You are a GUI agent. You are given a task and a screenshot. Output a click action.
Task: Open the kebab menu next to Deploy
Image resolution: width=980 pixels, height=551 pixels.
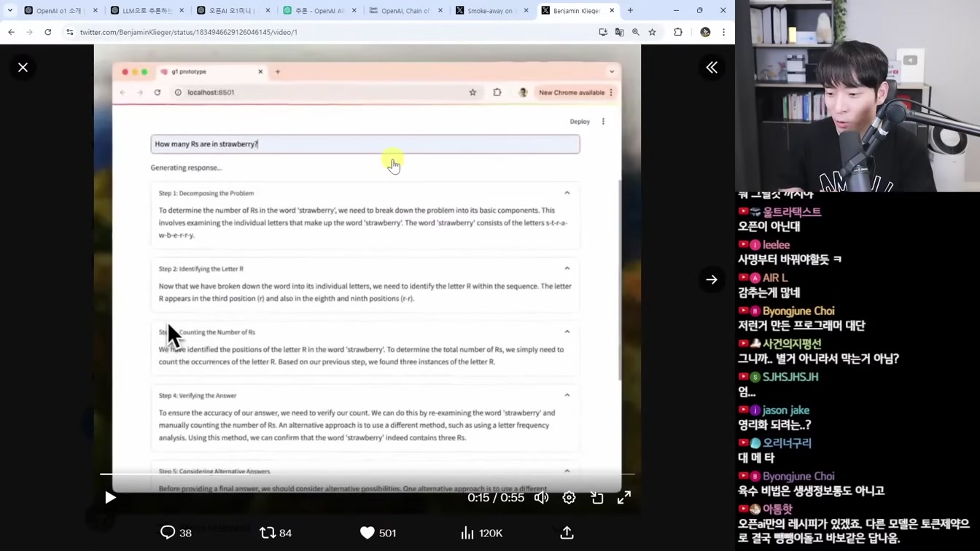(603, 122)
